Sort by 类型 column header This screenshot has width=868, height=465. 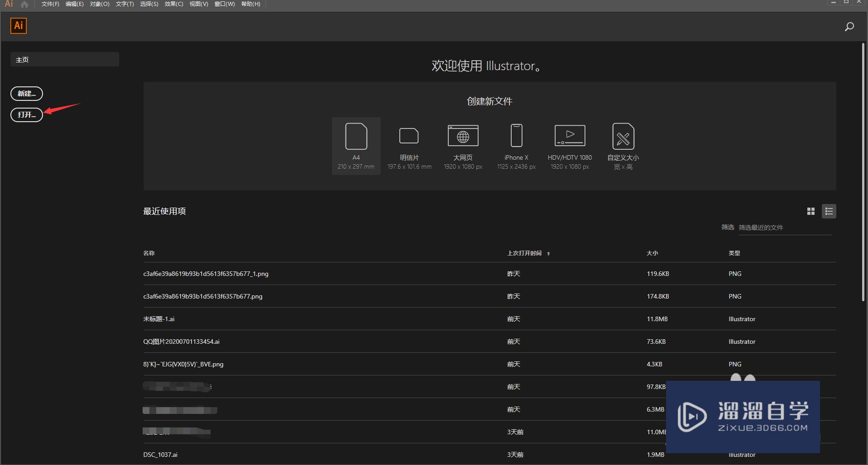[734, 253]
